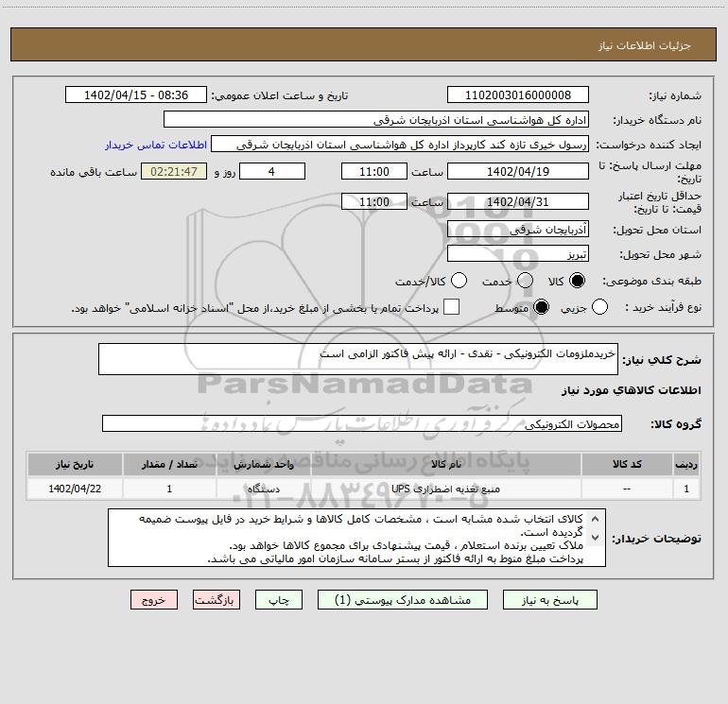Click the دستگاه unit cell
Screen dimensions: 728x704
coord(263,489)
